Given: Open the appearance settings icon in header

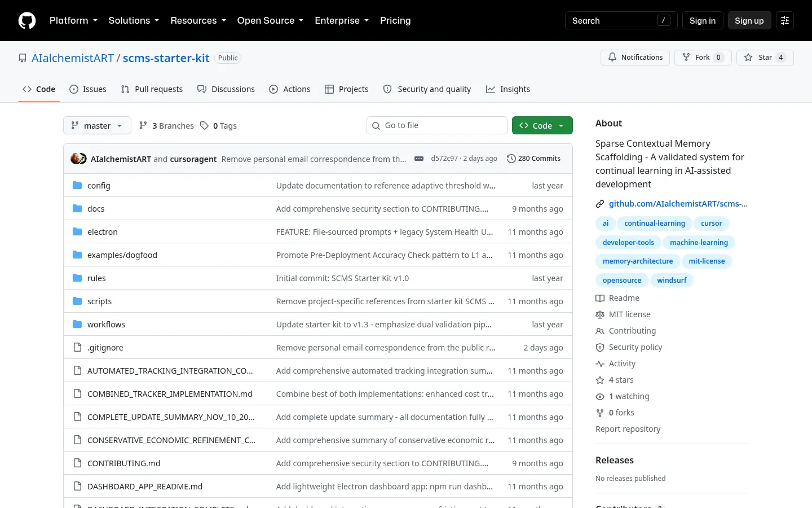Looking at the screenshot, I should 785,20.
